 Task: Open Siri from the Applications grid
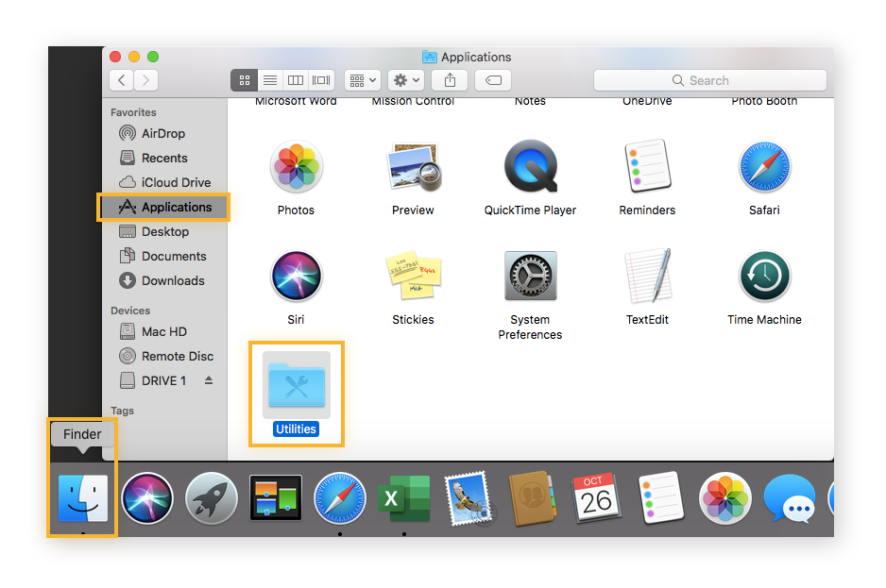[x=296, y=276]
